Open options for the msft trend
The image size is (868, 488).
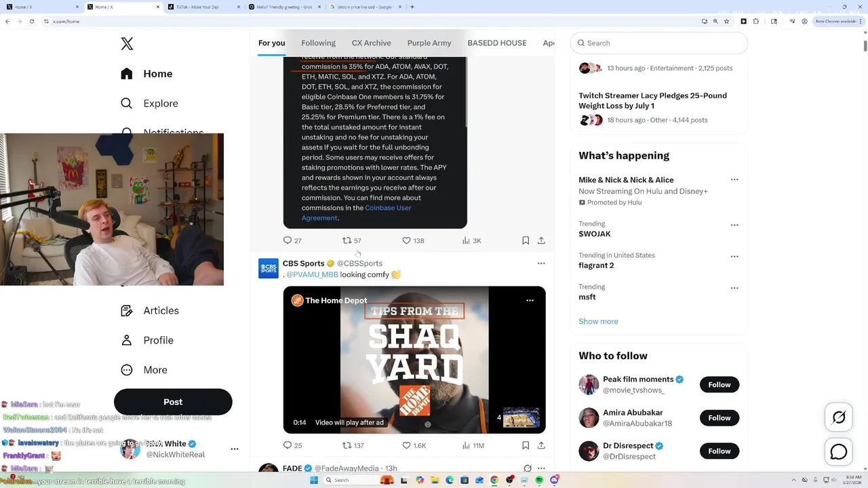734,288
